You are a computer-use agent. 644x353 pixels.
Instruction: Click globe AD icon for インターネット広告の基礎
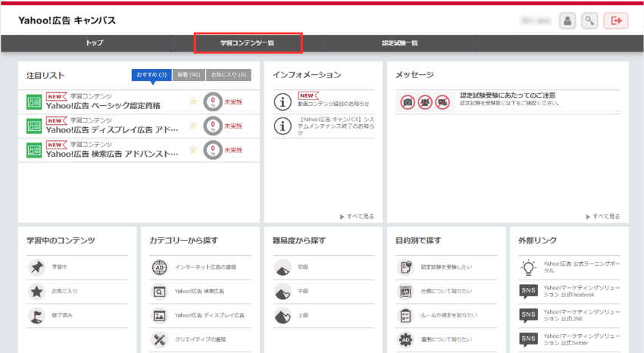coord(159,267)
